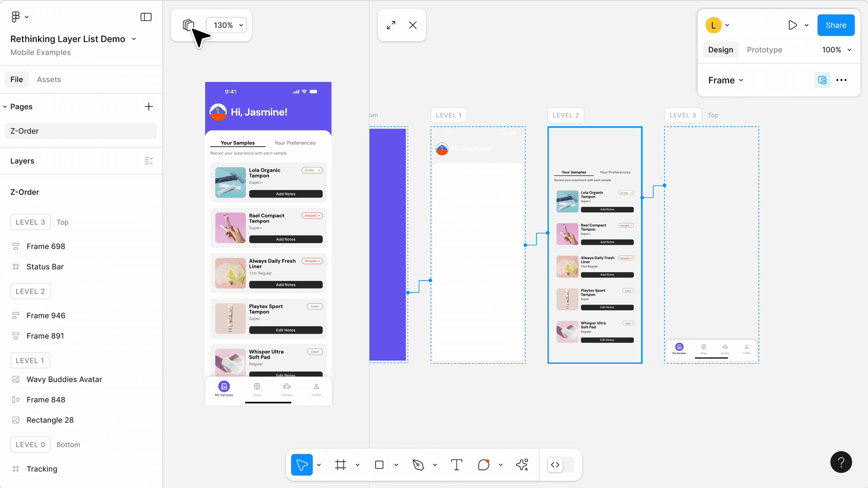868x488 pixels.
Task: Collapse the Pages section chevron
Action: coord(5,107)
